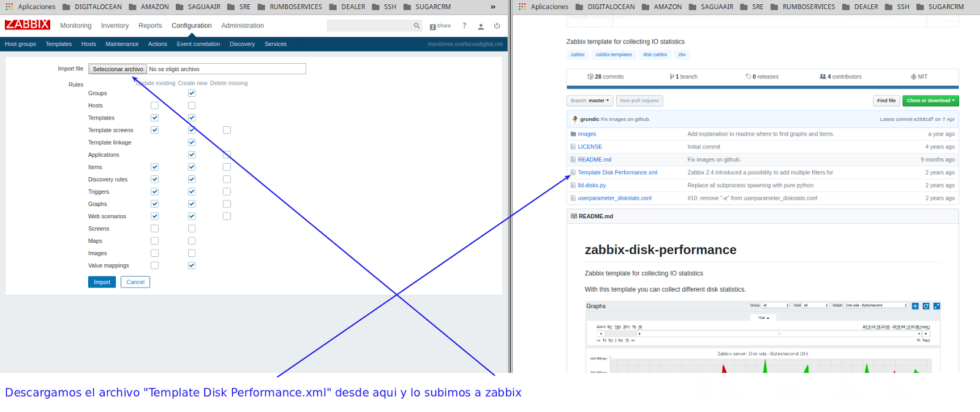Screen dimensions: 980x412
Task: Open the Monitoring menu in Zabbix
Action: [x=75, y=26]
